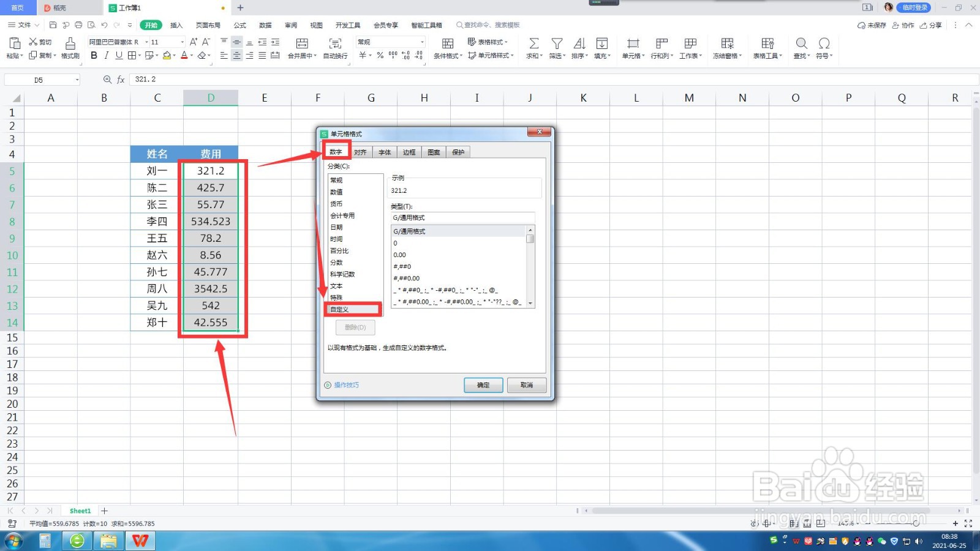
Task: Click the Cut (剪切) scissors icon
Action: point(33,42)
